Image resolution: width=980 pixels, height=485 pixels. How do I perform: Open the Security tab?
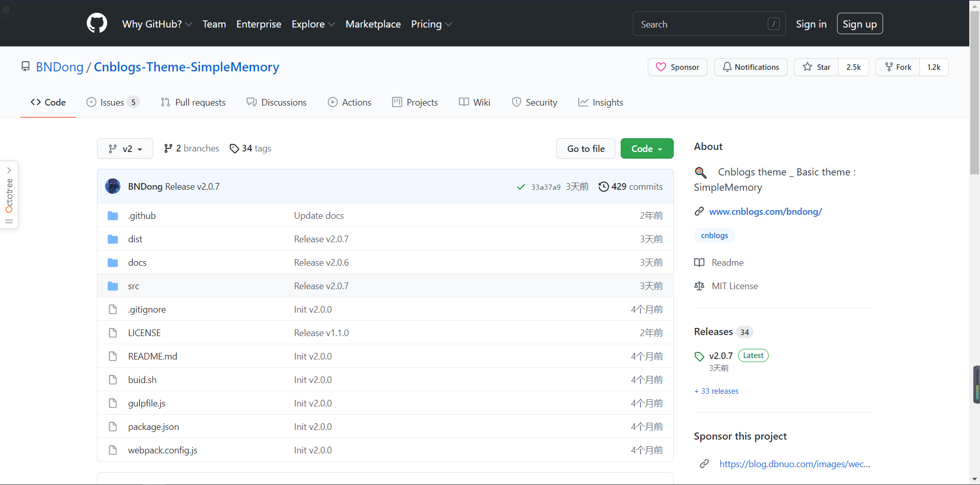pyautogui.click(x=534, y=102)
